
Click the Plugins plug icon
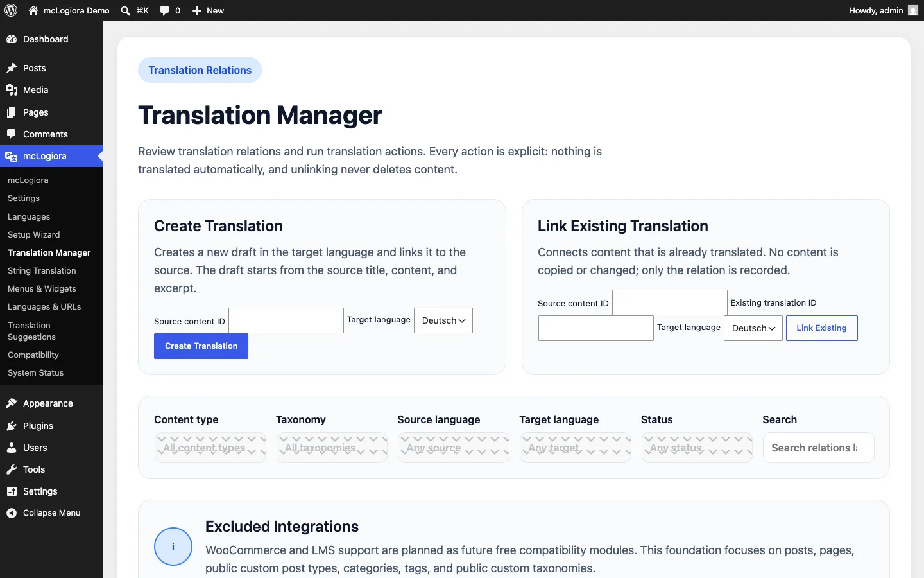click(12, 426)
